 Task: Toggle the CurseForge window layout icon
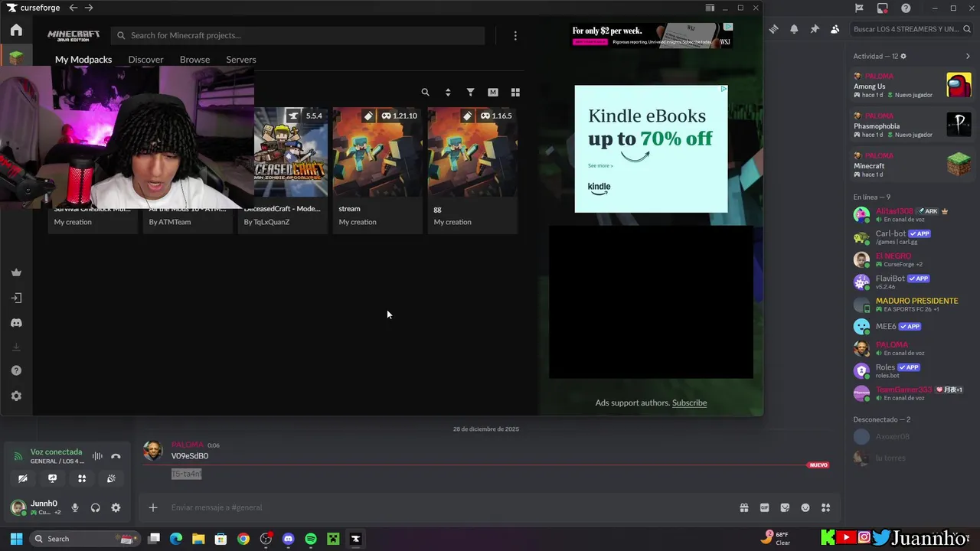(710, 8)
